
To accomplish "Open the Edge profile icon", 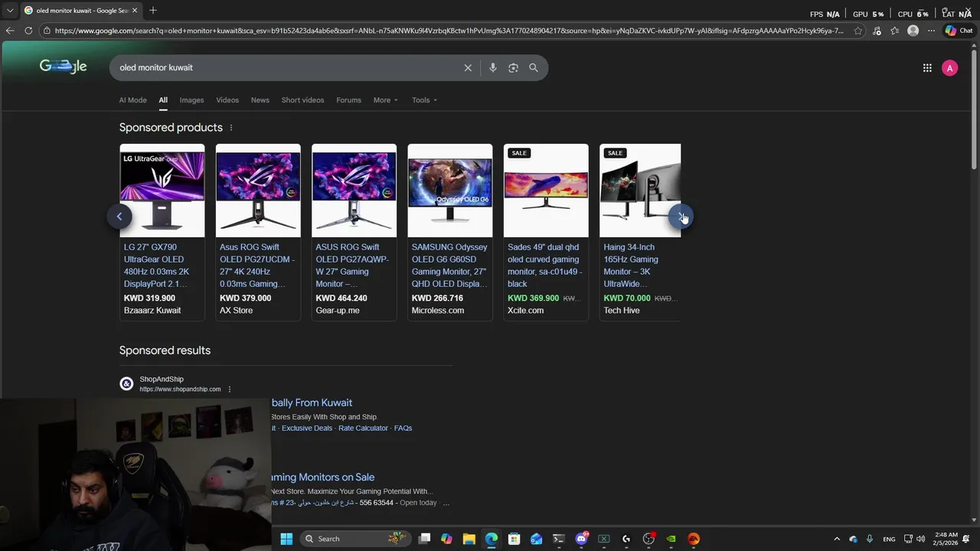I will click(913, 31).
